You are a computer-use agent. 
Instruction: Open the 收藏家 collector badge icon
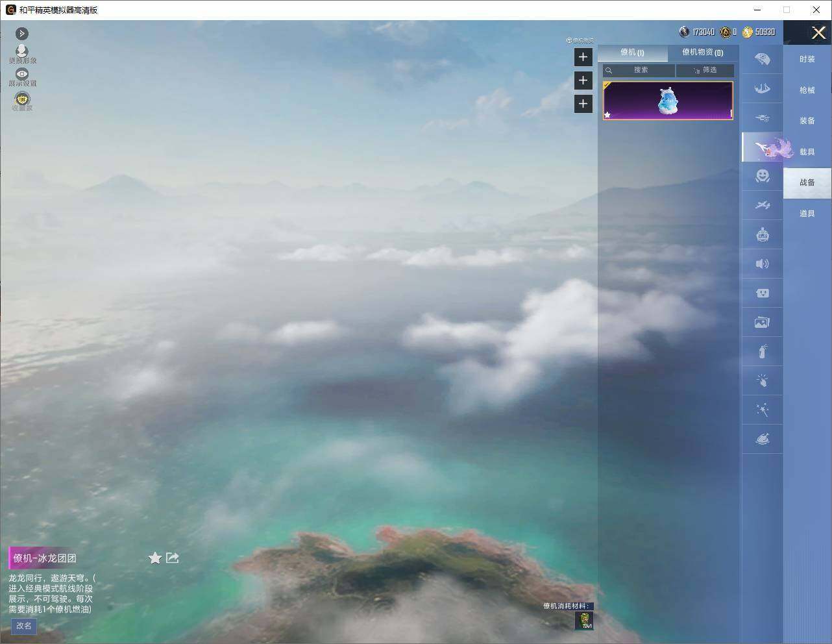(x=22, y=101)
